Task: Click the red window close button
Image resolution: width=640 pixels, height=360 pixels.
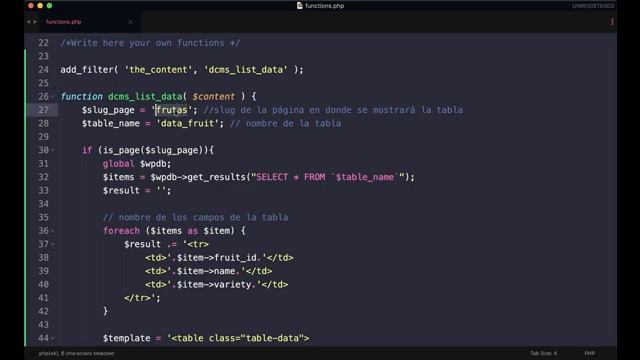Action: point(31,5)
